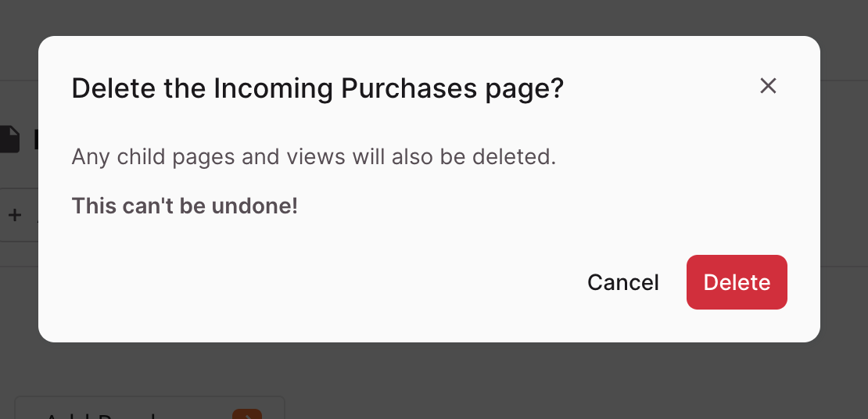Image resolution: width=868 pixels, height=419 pixels.
Task: Click the bold This can't be undone text
Action: click(185, 206)
